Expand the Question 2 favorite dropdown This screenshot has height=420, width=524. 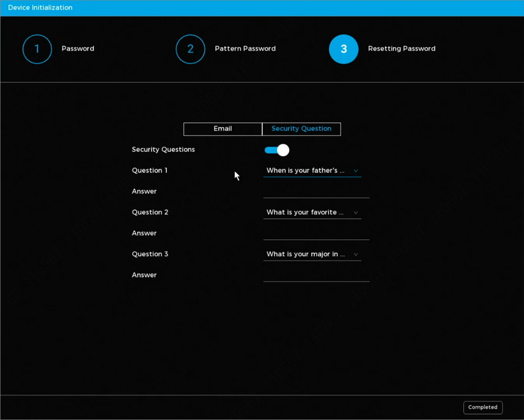(312, 212)
